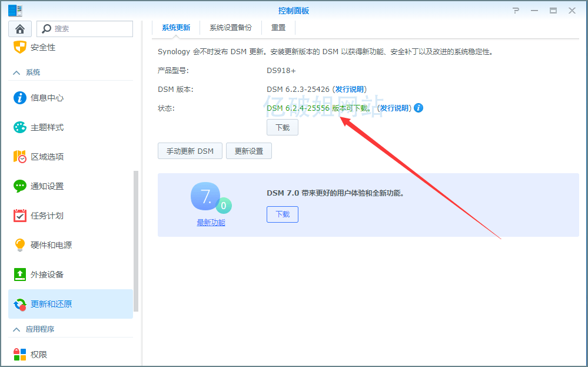Minimize the Control Panel window

pos(534,11)
